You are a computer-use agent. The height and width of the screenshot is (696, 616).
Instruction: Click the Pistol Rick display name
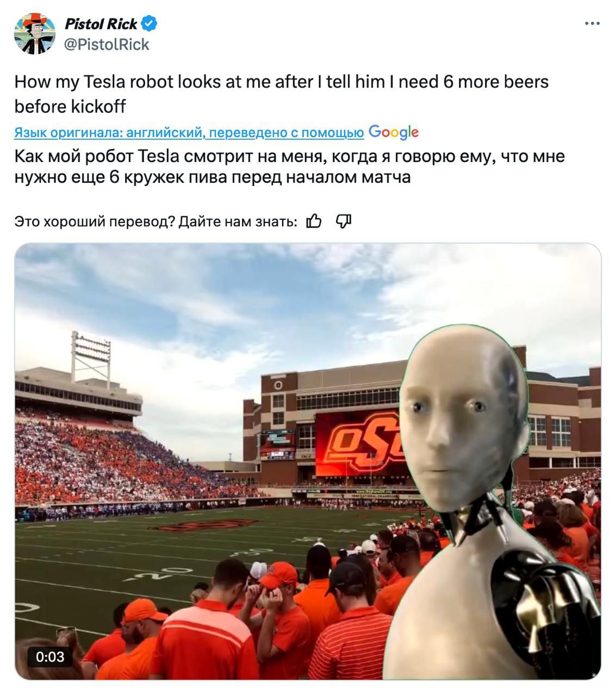click(101, 23)
